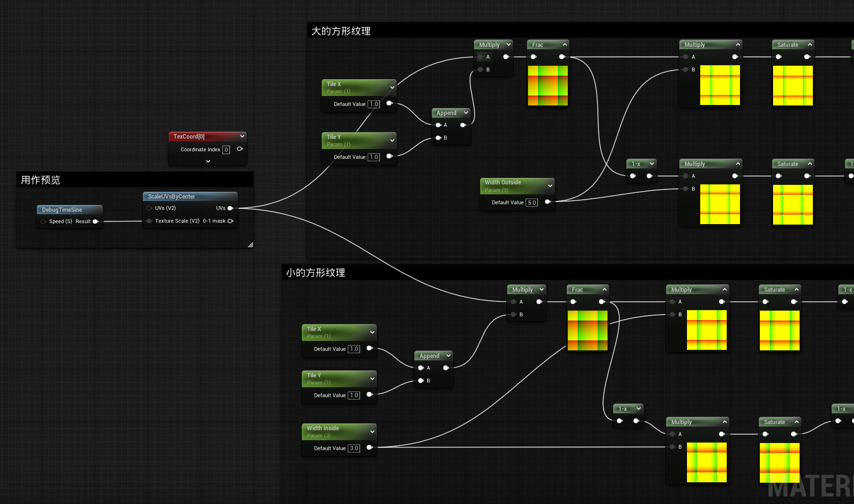Screen dimensions: 854x504
Task: Click Append B input pin in 大的方形纹理
Action: (439, 138)
